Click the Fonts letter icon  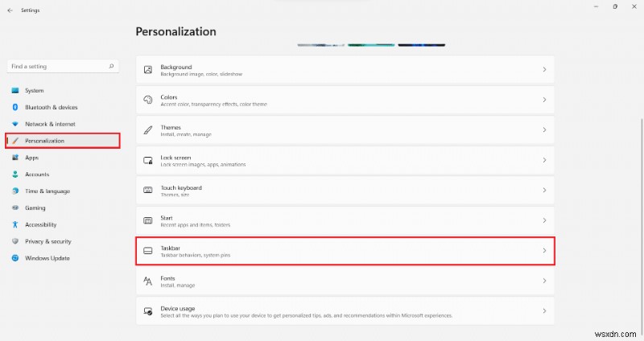click(x=148, y=281)
